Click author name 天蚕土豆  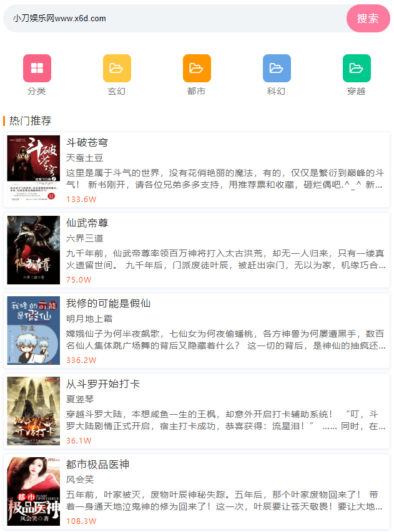(85, 158)
